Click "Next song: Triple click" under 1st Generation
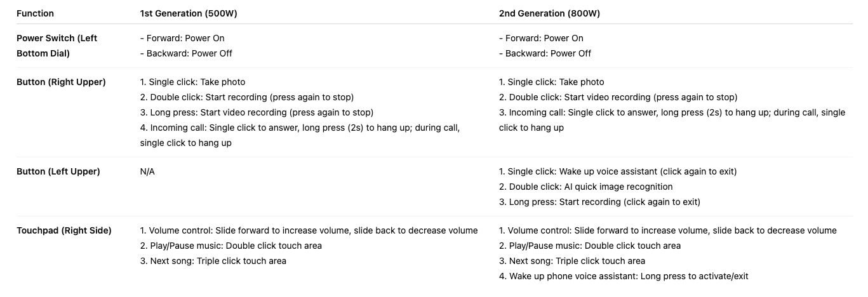Viewport: 868px width, 297px height. (213, 261)
